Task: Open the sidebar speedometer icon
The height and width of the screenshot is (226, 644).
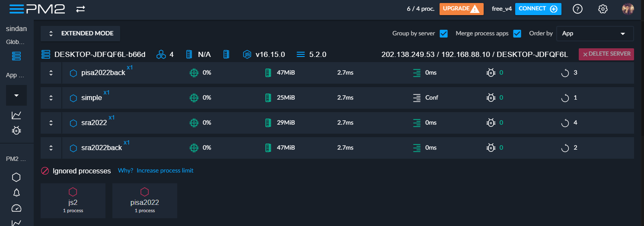Action: click(x=16, y=208)
